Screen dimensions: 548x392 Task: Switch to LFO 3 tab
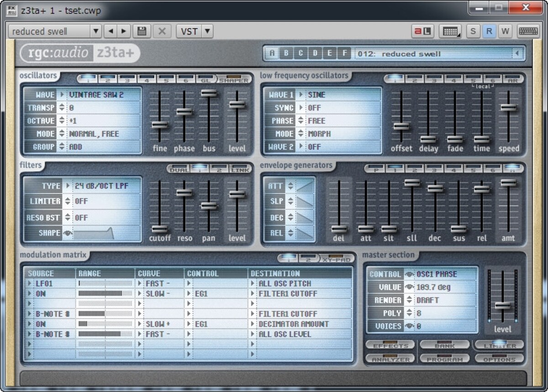pyautogui.click(x=434, y=79)
